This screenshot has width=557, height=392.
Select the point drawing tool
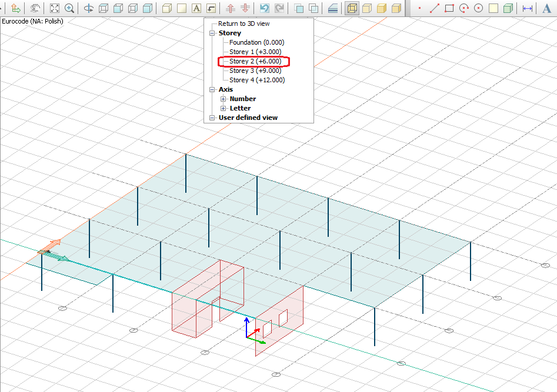pos(419,8)
